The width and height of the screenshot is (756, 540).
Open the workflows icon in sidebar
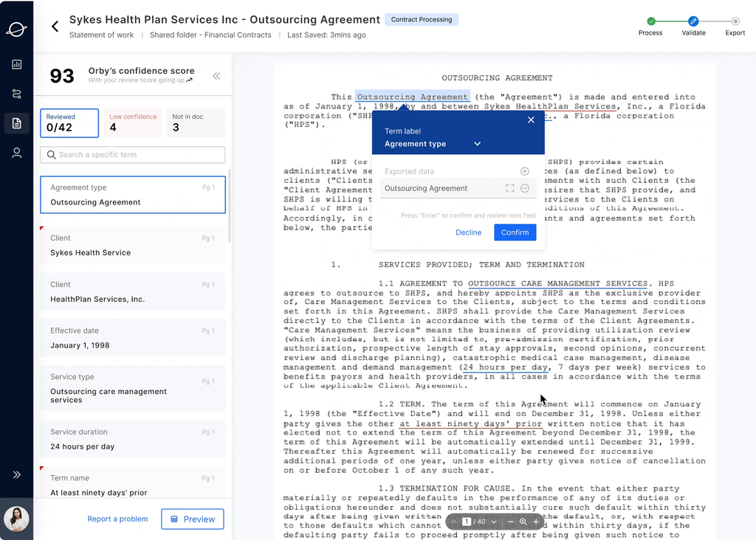coord(17,94)
